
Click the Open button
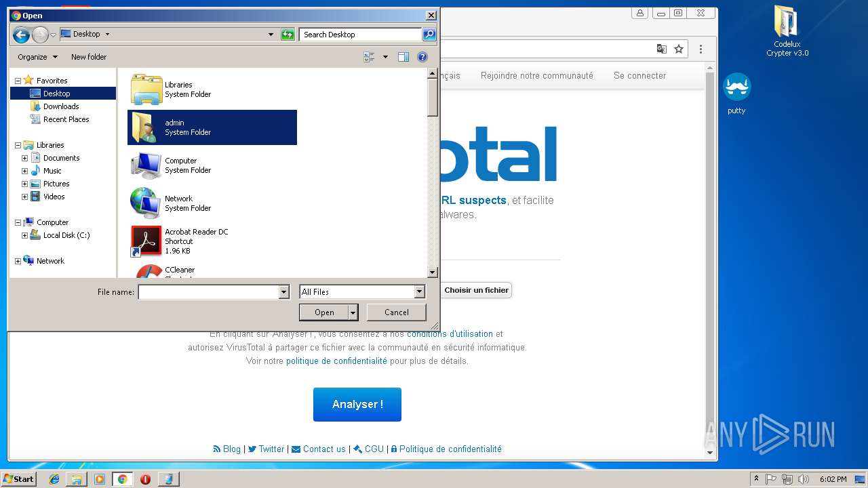(x=324, y=312)
